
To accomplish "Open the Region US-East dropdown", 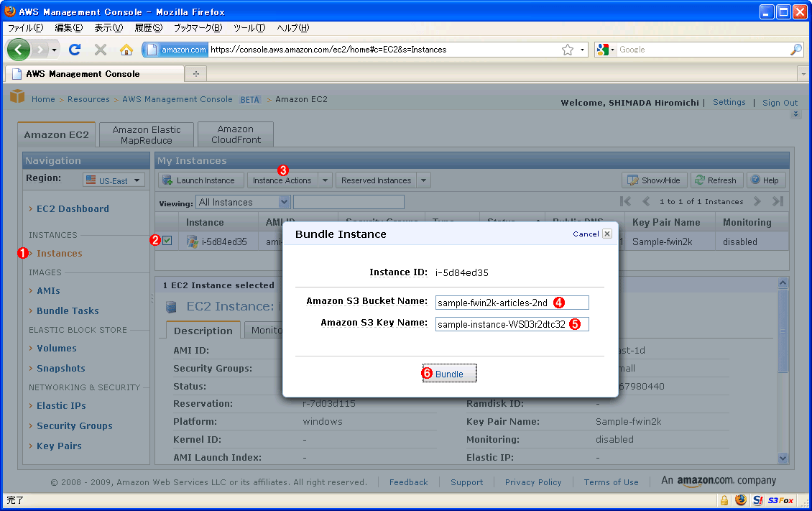I will pos(114,180).
